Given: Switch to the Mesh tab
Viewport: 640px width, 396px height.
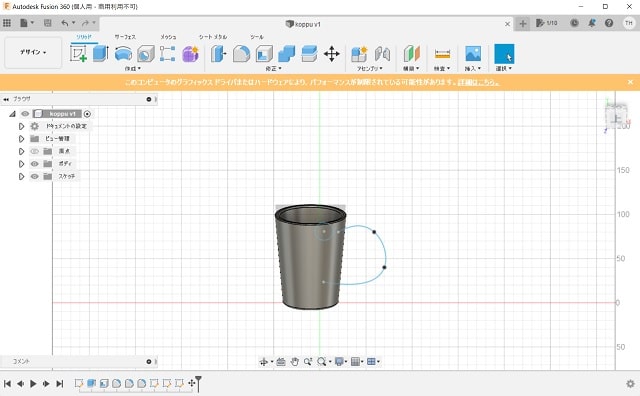Looking at the screenshot, I should [x=168, y=37].
